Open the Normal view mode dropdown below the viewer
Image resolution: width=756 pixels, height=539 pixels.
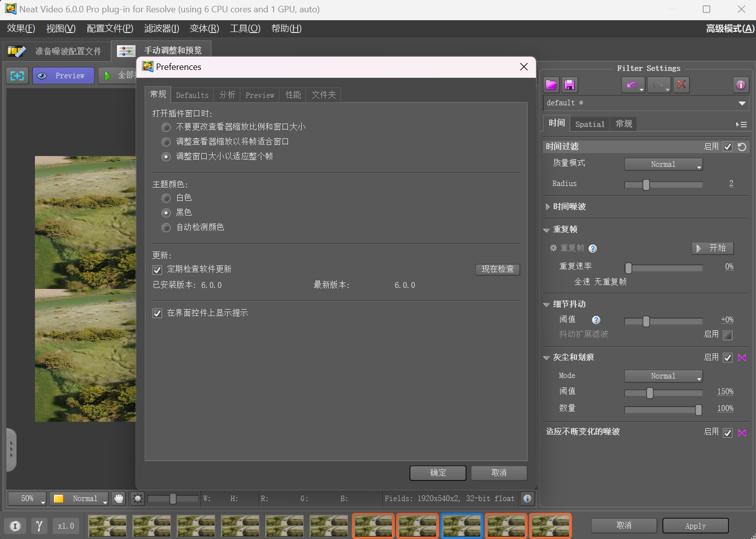79,499
